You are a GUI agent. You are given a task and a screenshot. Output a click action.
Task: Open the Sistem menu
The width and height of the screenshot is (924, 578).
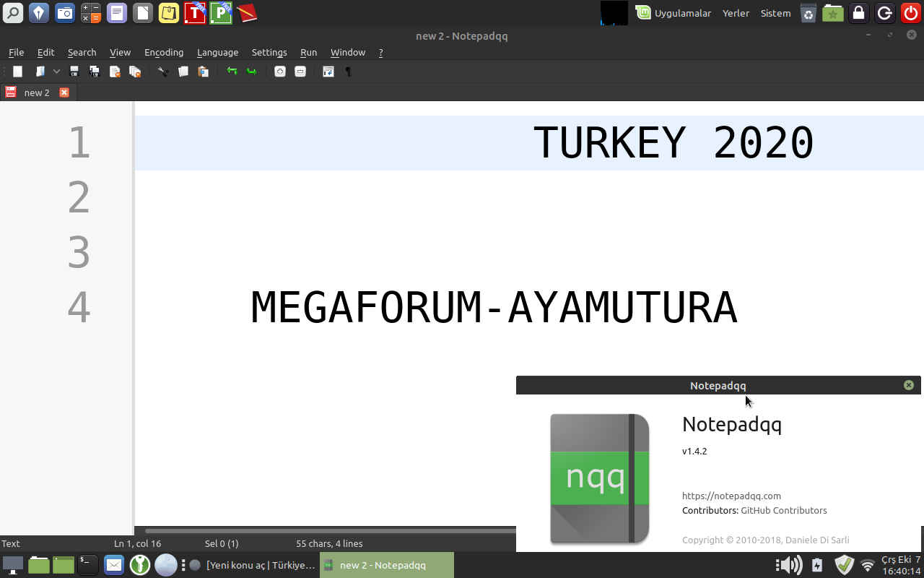tap(776, 13)
